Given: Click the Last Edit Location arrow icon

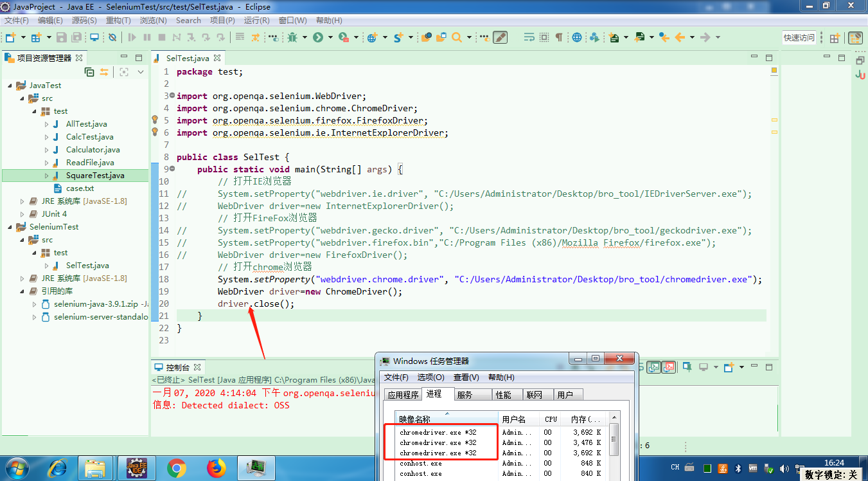Looking at the screenshot, I should point(664,37).
